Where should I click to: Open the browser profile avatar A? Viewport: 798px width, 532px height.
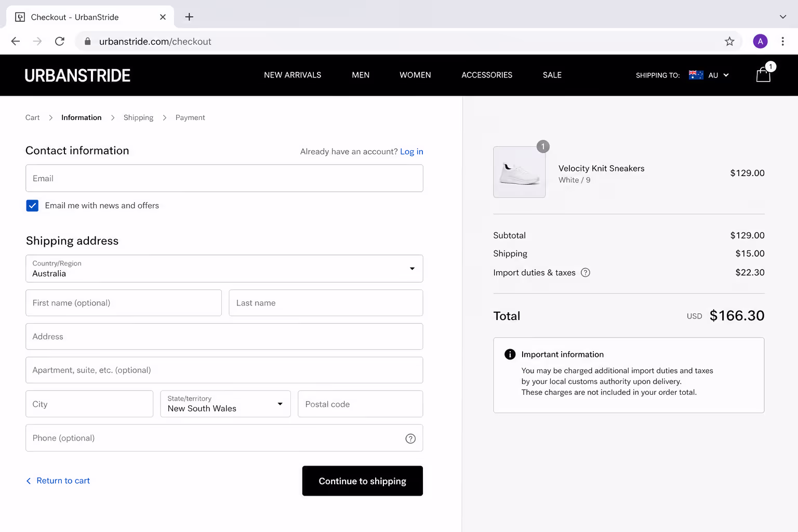point(760,42)
